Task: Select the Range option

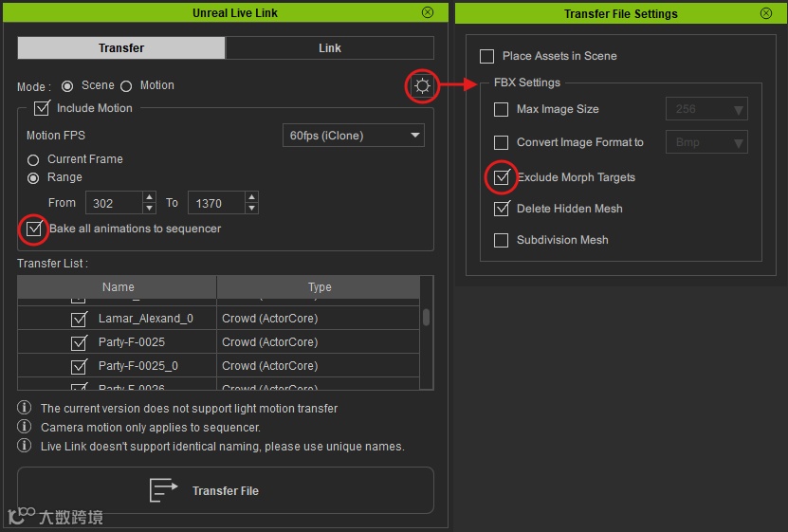Action: pyautogui.click(x=33, y=178)
